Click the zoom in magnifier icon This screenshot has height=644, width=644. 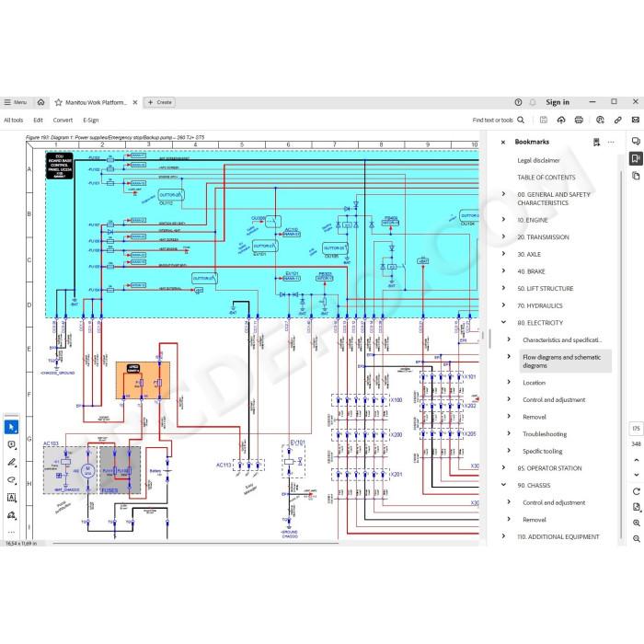637,523
